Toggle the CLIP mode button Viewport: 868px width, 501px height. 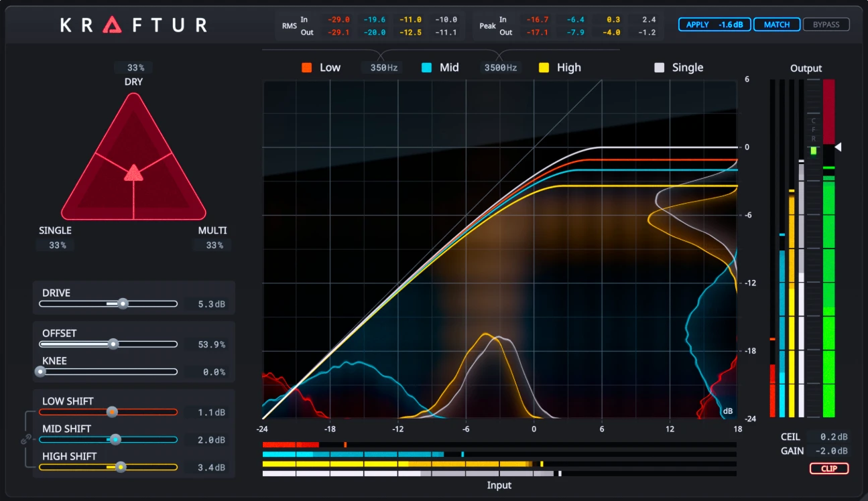click(829, 469)
